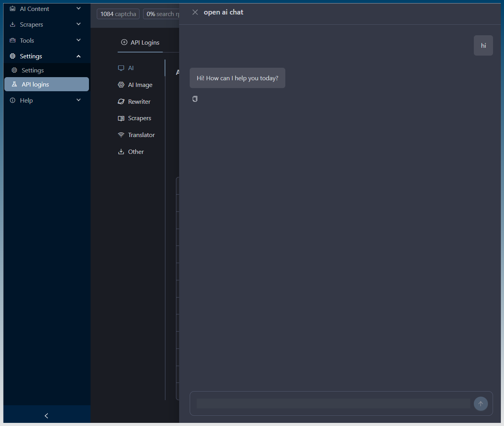The height and width of the screenshot is (426, 504).
Task: Select the Other category tab
Action: [136, 152]
